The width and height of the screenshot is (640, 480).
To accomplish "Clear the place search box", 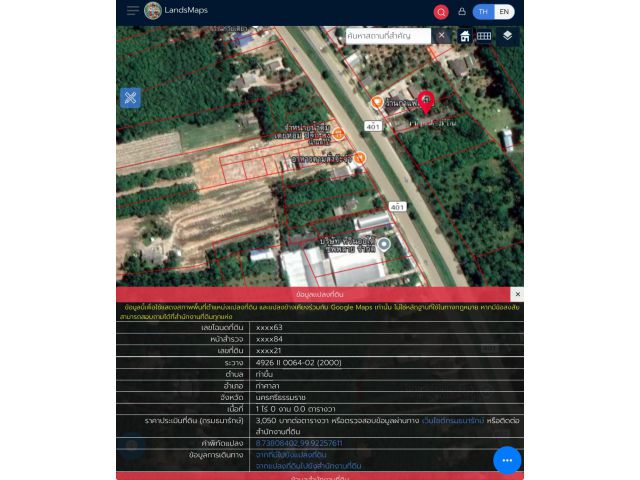I will (441, 36).
